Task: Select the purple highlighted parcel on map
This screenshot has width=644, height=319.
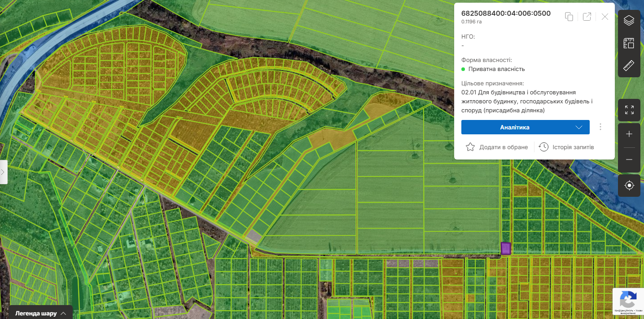Action: pyautogui.click(x=506, y=248)
